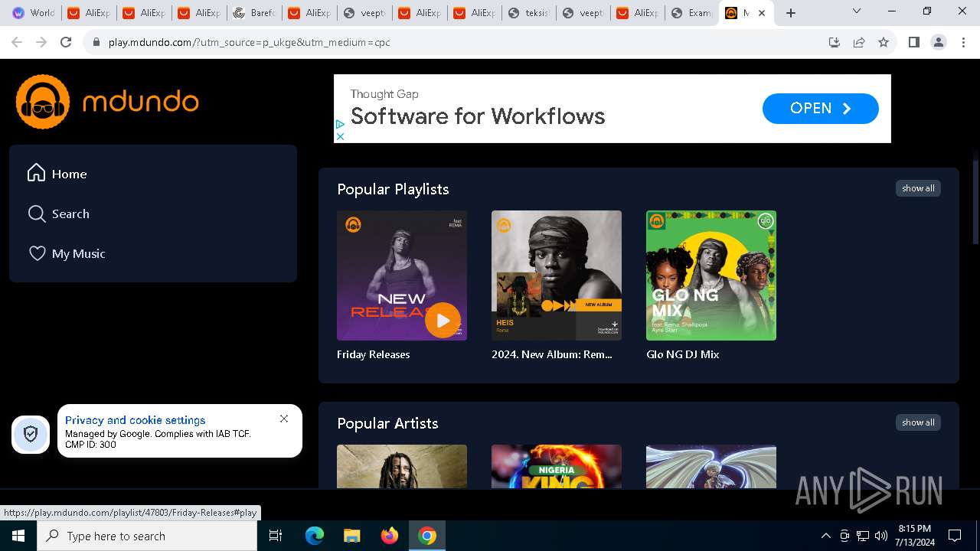The height and width of the screenshot is (551, 980).
Task: Dismiss the Privacy and cookie settings popup
Action: [x=284, y=419]
